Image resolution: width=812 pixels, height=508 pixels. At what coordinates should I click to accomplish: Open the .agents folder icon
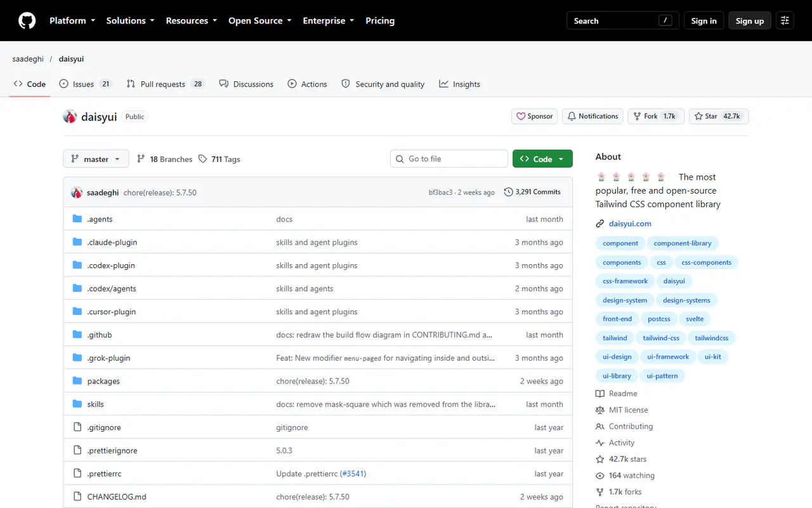(x=77, y=219)
